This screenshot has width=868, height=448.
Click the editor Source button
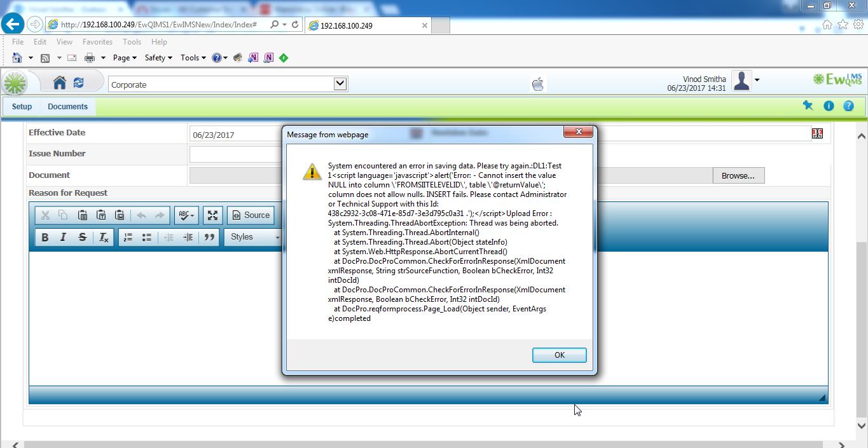tap(251, 215)
